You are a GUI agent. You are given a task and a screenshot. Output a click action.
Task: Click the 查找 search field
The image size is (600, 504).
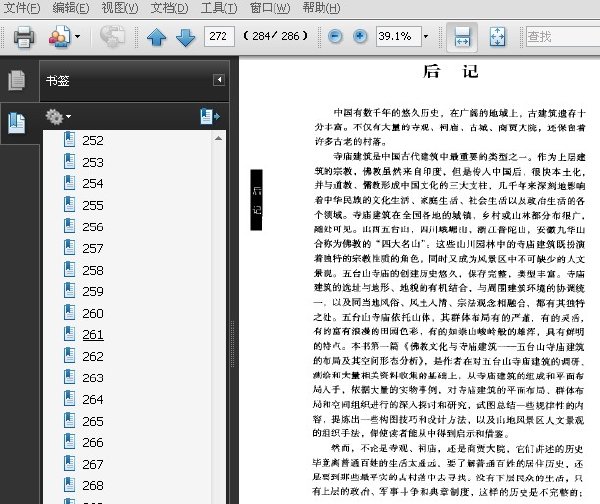tap(562, 36)
